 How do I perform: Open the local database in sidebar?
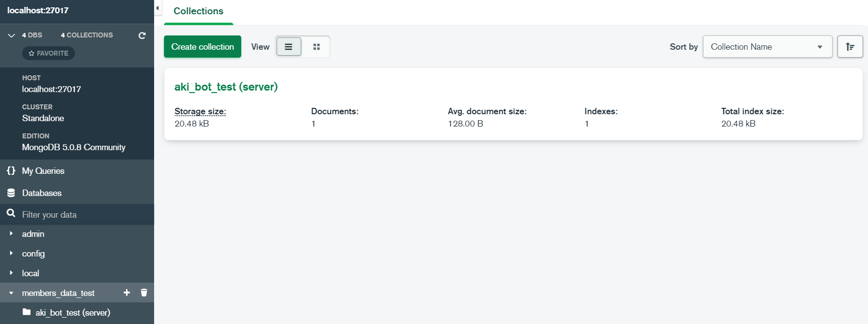pos(31,273)
